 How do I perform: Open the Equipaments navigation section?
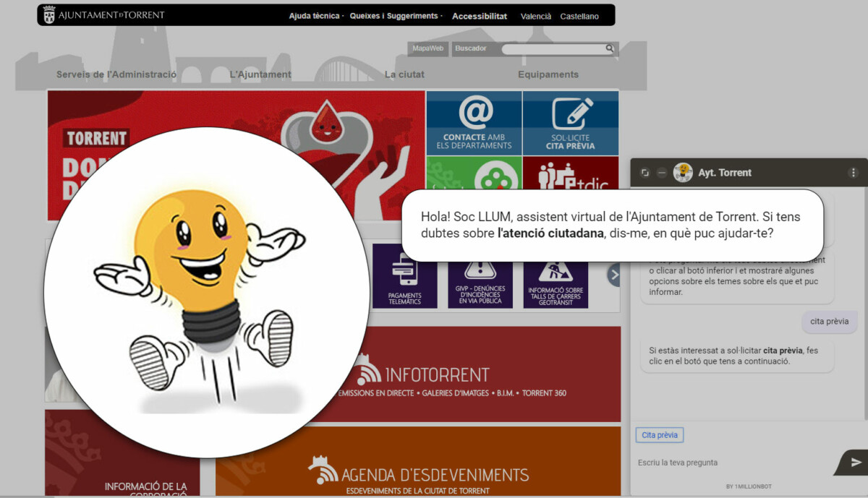(x=548, y=74)
